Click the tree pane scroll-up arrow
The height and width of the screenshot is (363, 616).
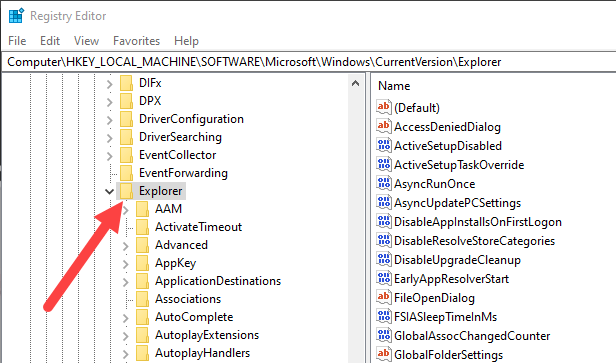click(356, 83)
